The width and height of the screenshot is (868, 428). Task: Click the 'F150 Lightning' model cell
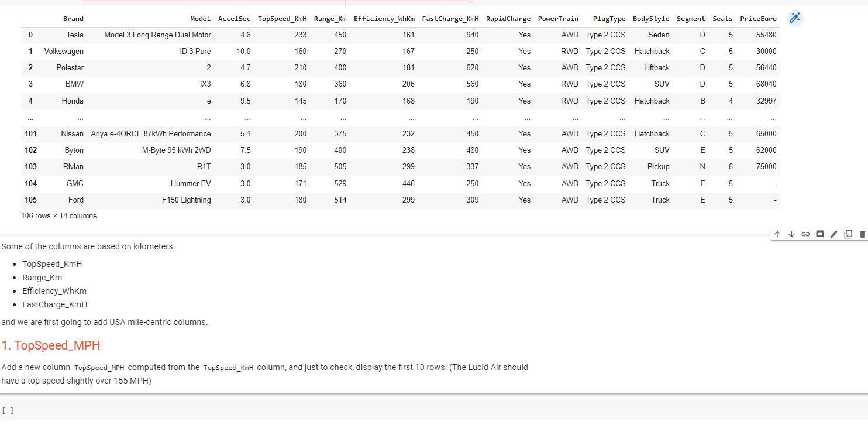[x=187, y=200]
